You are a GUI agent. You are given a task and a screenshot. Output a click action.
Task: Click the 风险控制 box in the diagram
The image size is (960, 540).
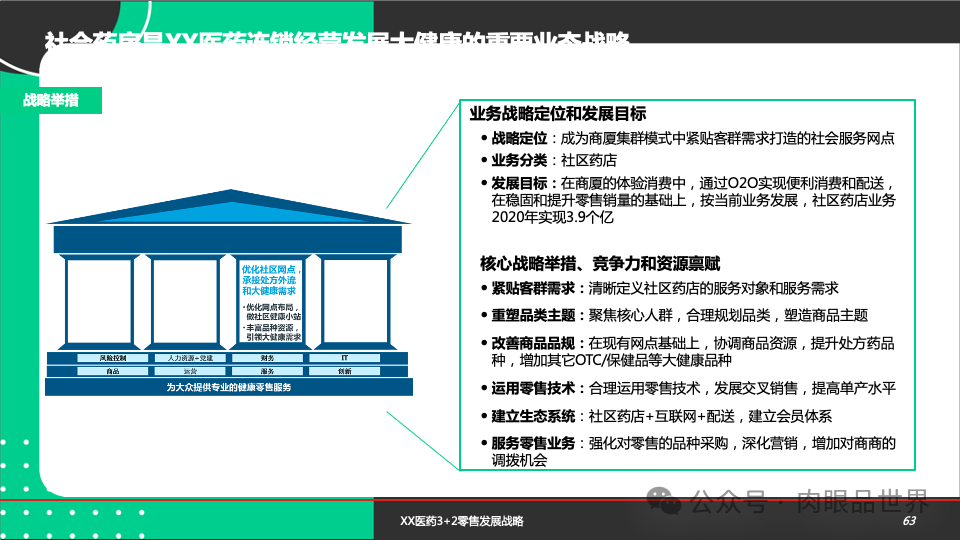tap(113, 358)
